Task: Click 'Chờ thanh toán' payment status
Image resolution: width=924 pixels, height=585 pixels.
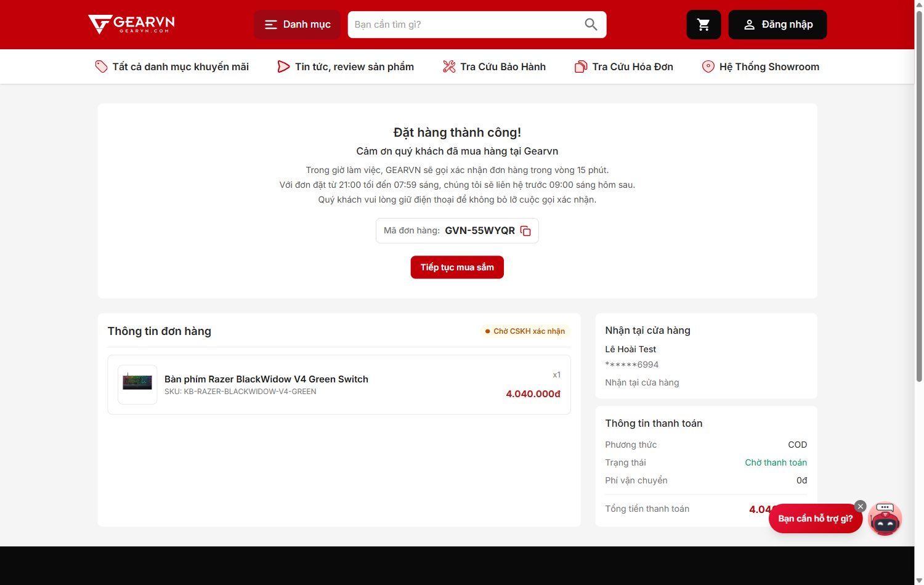Action: coord(776,462)
